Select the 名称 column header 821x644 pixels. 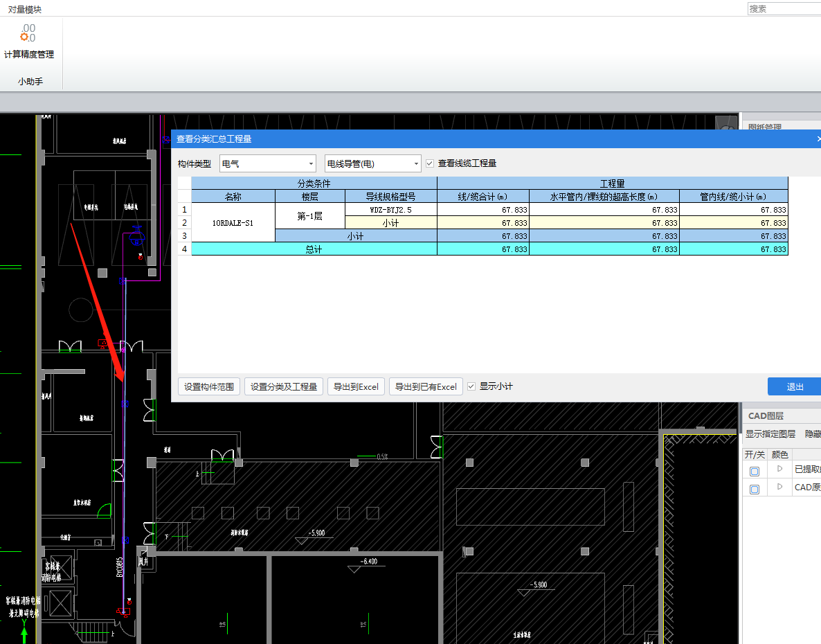[x=233, y=197]
